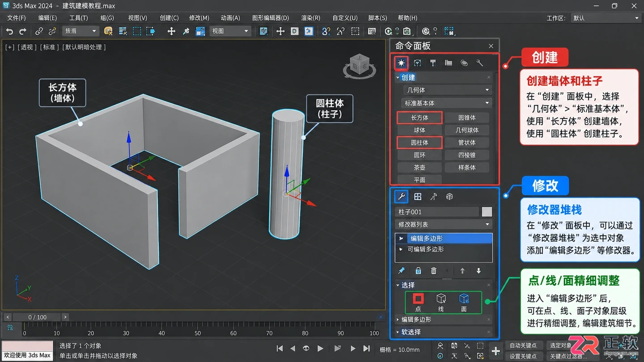Screen dimensions: 644x362
Task: Open the 标准基本体 type dropdown
Action: pyautogui.click(x=446, y=103)
